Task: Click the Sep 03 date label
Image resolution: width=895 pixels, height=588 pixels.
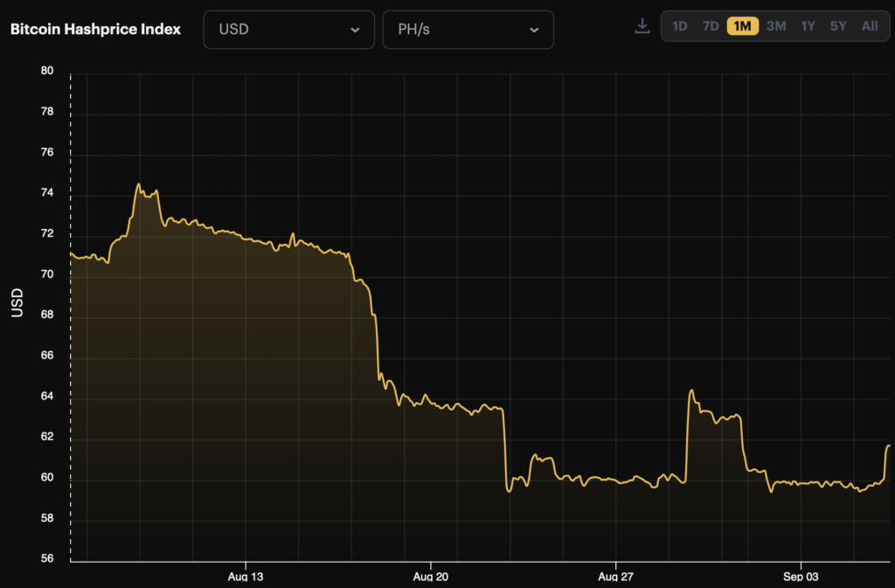Action: pyautogui.click(x=801, y=578)
